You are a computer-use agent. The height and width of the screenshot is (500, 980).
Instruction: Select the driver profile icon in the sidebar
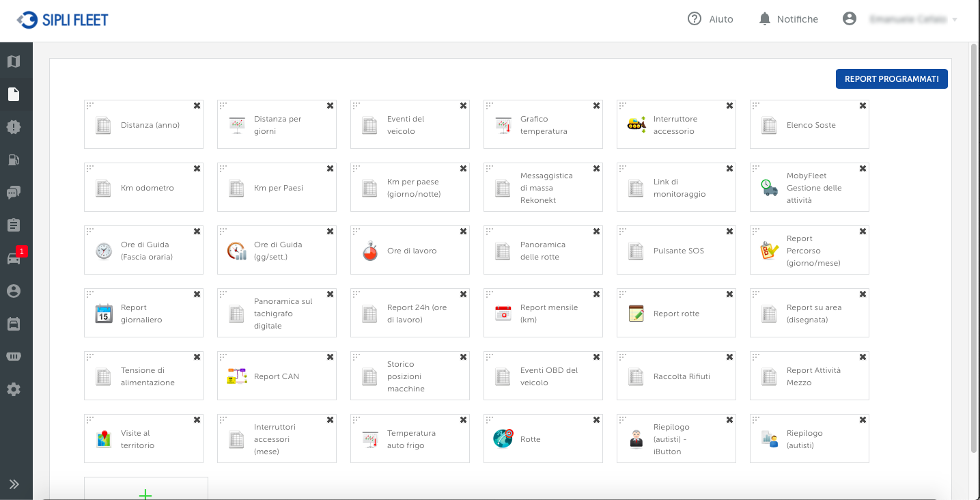pos(15,290)
